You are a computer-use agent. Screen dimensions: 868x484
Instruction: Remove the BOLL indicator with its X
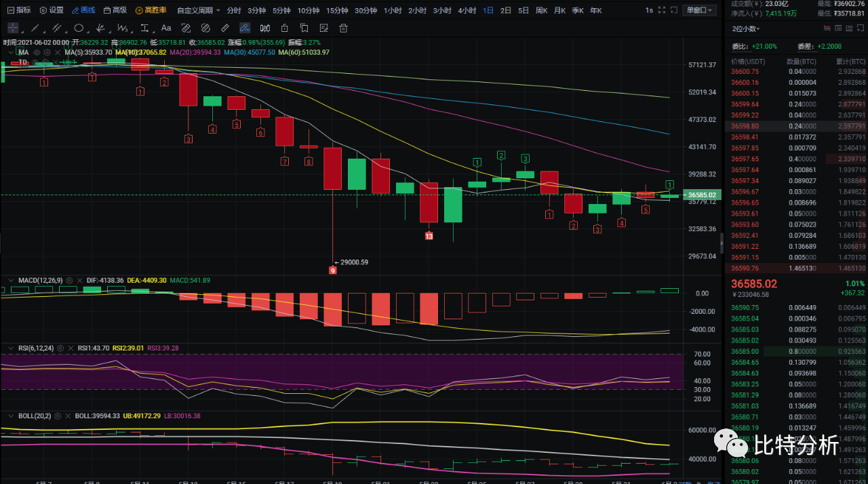tap(68, 416)
